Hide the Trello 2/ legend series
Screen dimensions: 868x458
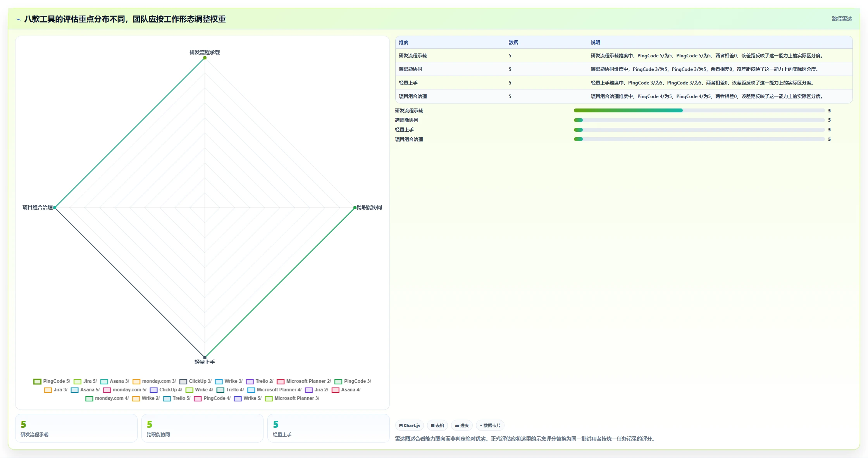(x=260, y=381)
